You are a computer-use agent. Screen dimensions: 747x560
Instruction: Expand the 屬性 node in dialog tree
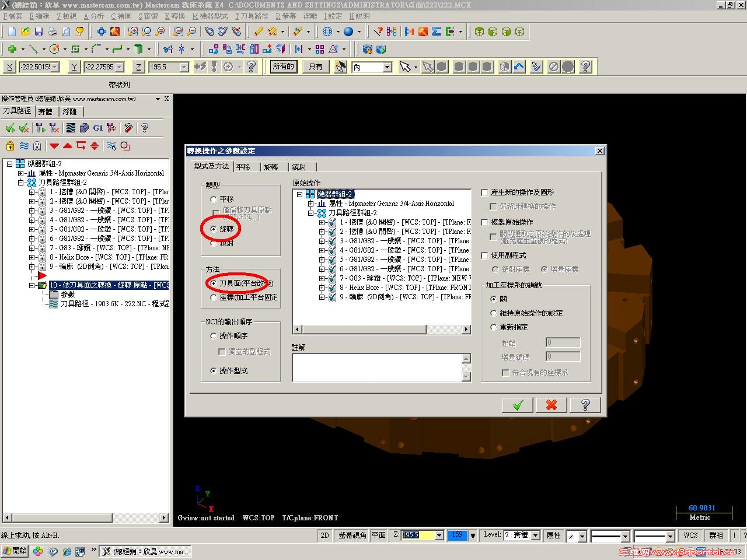click(311, 204)
